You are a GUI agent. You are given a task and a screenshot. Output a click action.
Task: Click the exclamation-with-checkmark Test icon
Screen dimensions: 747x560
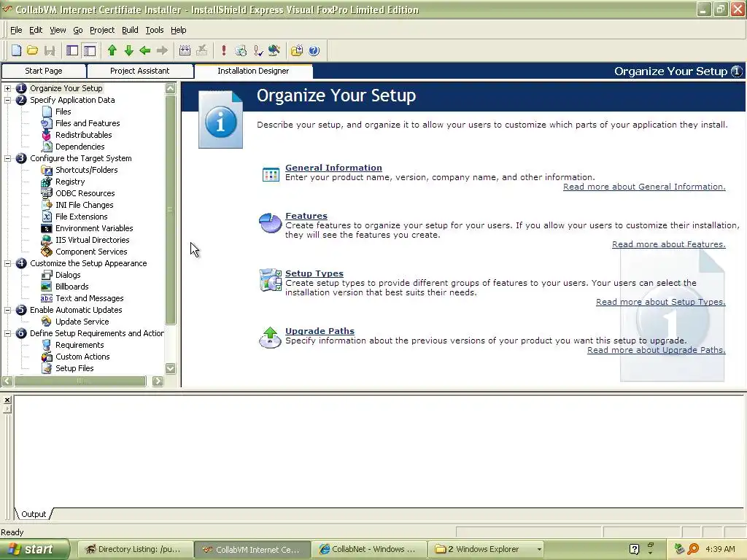258,50
